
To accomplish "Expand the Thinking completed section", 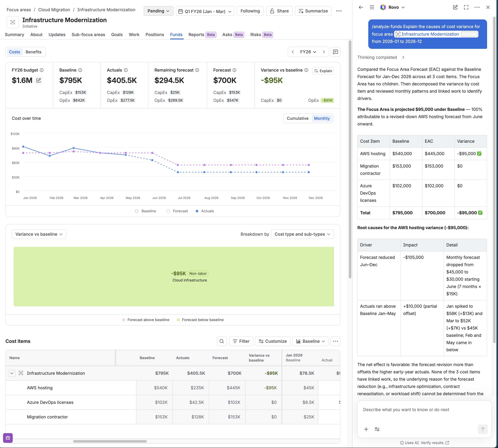I will tap(381, 57).
